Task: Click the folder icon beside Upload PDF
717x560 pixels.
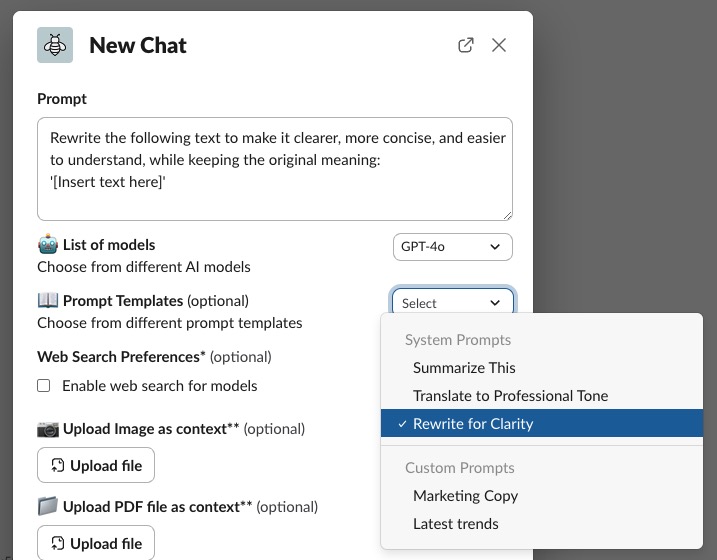Action: [x=48, y=506]
